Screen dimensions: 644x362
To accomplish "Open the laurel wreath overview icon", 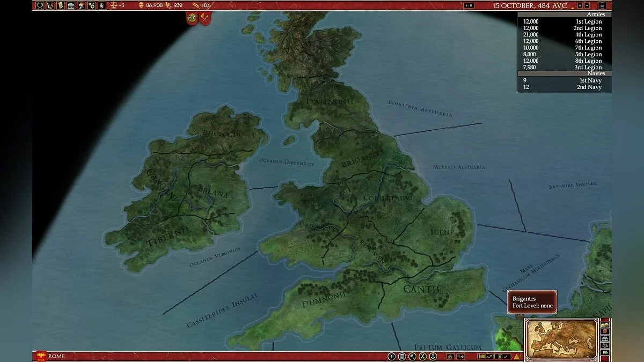I will pyautogui.click(x=40, y=5).
